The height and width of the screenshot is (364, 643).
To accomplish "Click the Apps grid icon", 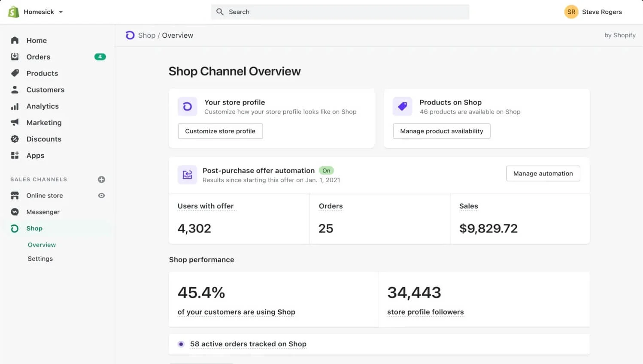I will coord(15,155).
